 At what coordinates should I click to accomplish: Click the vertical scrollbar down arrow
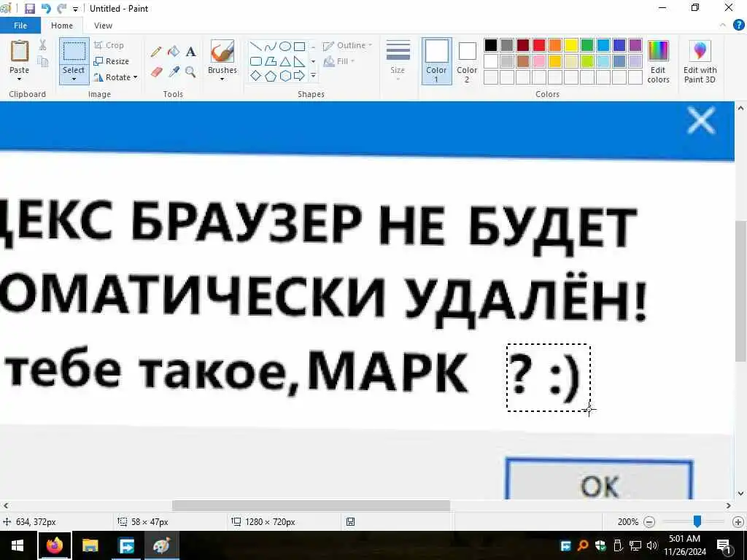[x=740, y=494]
